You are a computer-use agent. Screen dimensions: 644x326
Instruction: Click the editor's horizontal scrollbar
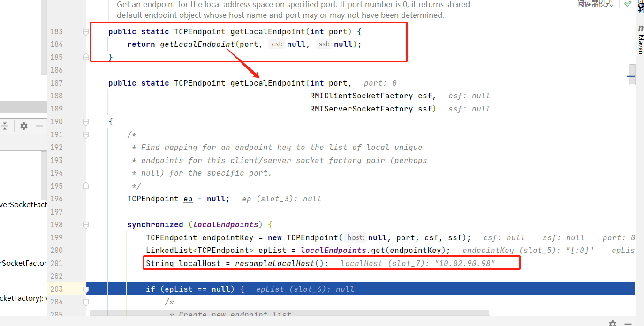(x=289, y=312)
